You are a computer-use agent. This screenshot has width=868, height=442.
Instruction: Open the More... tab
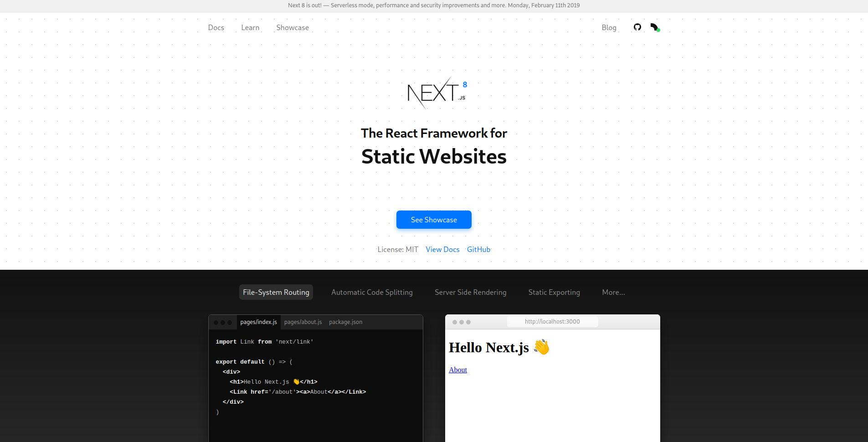pyautogui.click(x=613, y=292)
